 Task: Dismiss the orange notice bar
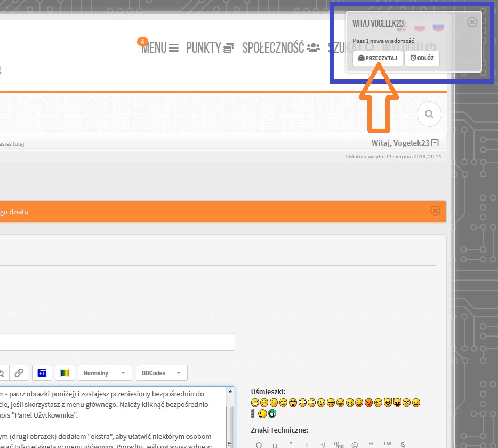pyautogui.click(x=435, y=211)
